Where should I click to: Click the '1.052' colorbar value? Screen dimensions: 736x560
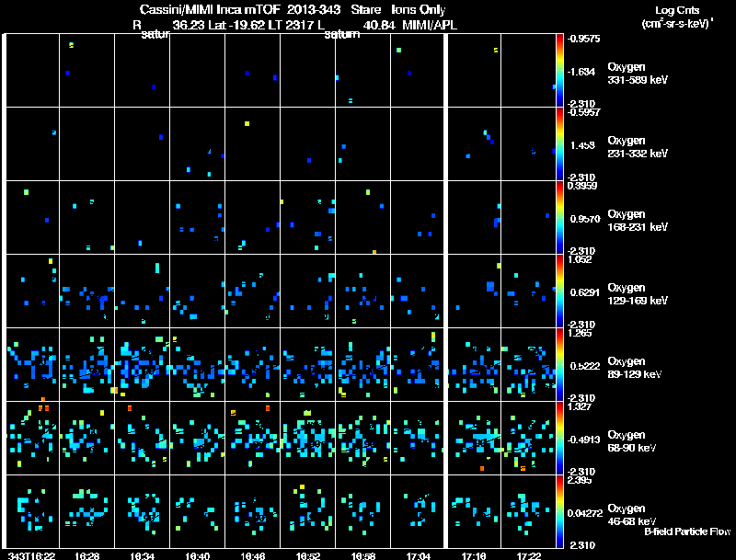580,259
